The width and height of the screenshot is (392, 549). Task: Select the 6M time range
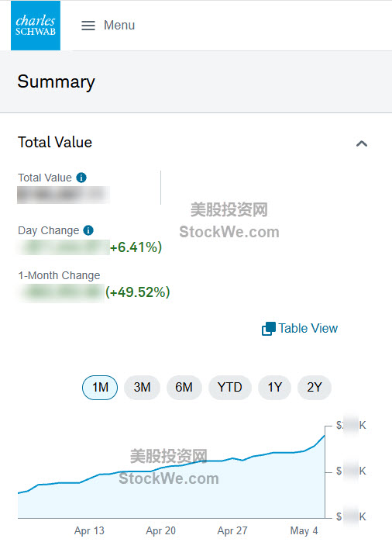pos(184,388)
